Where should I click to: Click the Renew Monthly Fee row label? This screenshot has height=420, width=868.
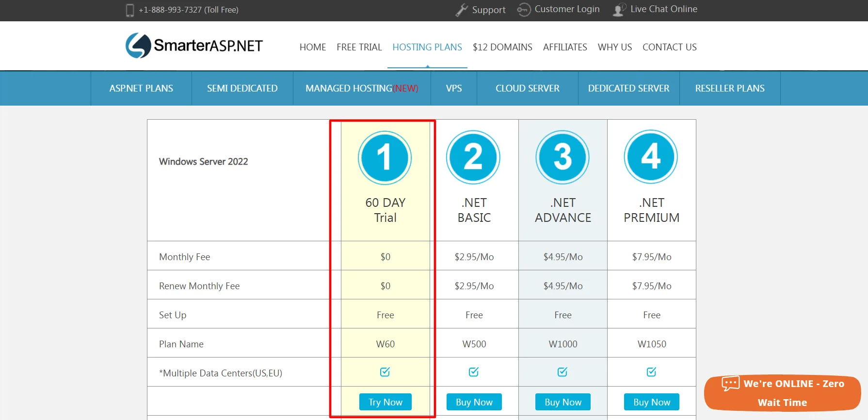(x=199, y=286)
